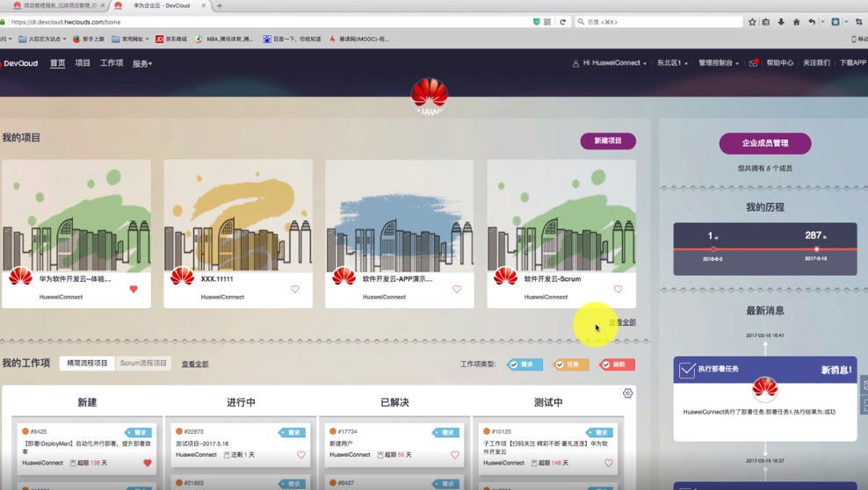The width and height of the screenshot is (868, 490).
Task: Click the orange dot on work item #8425
Action: [x=25, y=431]
